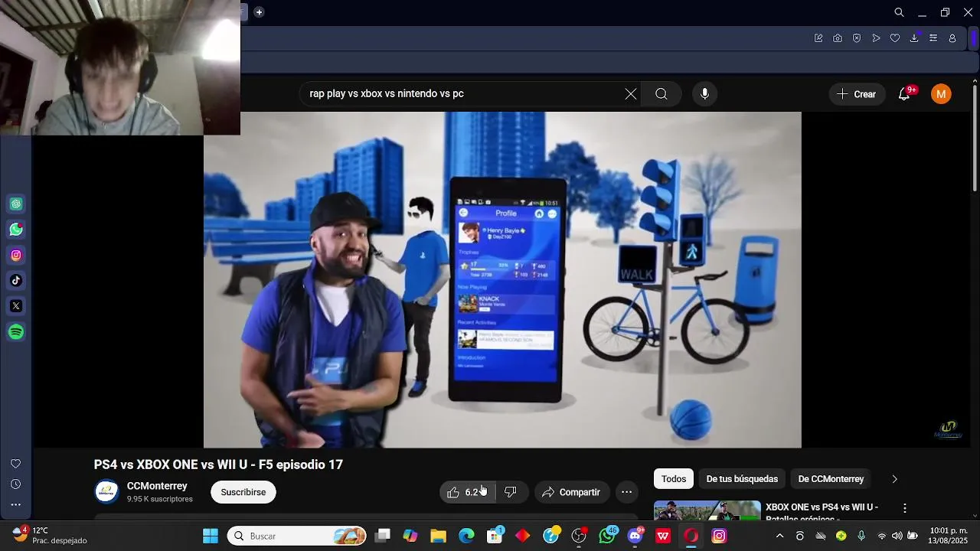
Task: Open browser downloads icon
Action: coord(914,38)
